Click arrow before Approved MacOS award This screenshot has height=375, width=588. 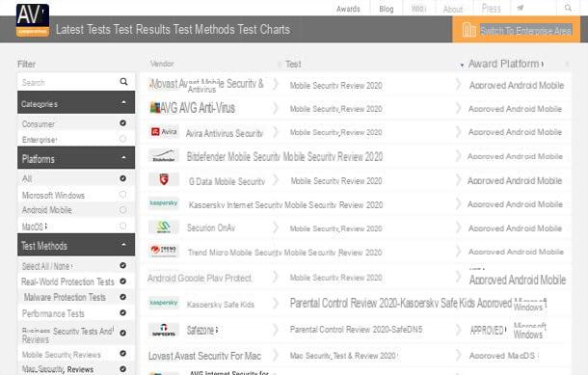(x=458, y=355)
